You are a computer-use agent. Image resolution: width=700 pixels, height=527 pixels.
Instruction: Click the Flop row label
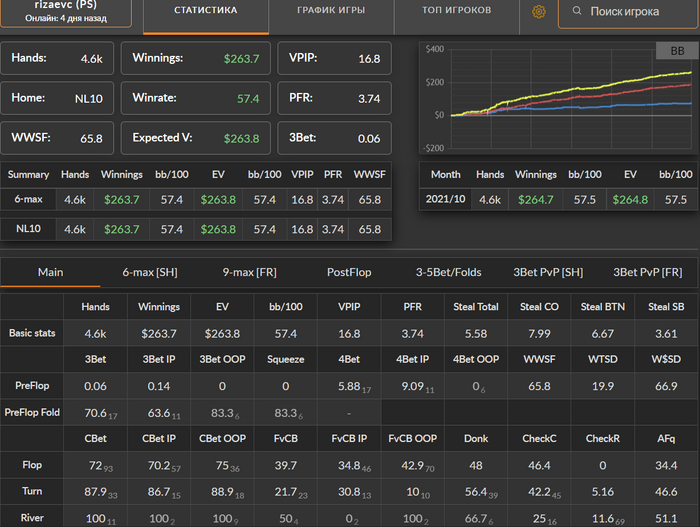click(32, 465)
